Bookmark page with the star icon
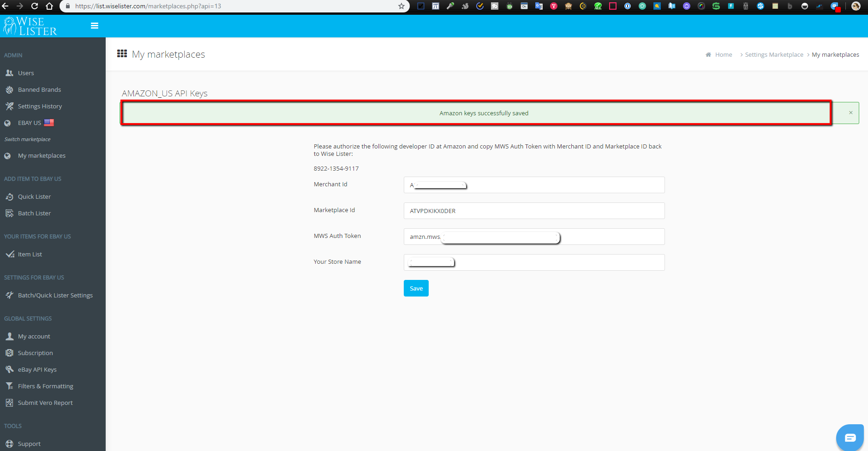 [401, 6]
